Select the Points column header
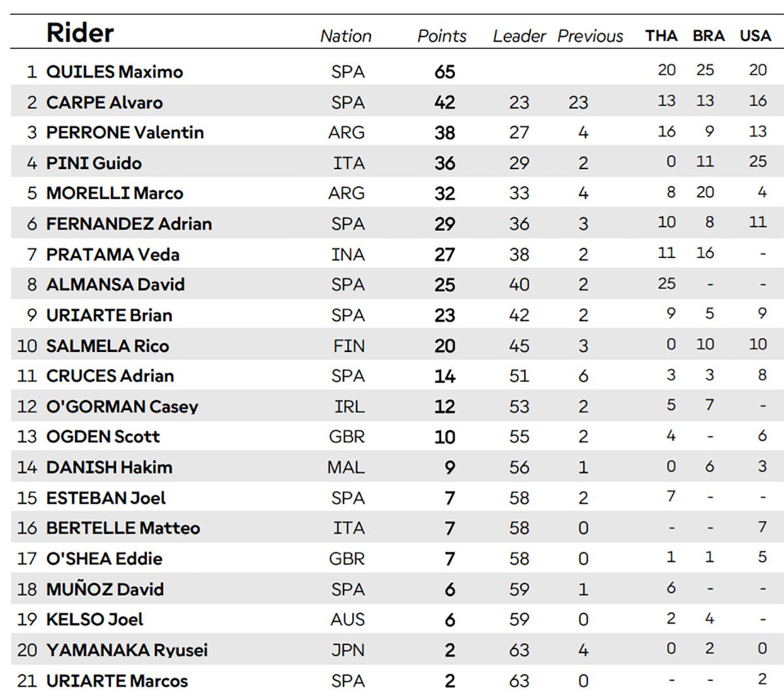The height and width of the screenshot is (698, 784). pyautogui.click(x=442, y=36)
